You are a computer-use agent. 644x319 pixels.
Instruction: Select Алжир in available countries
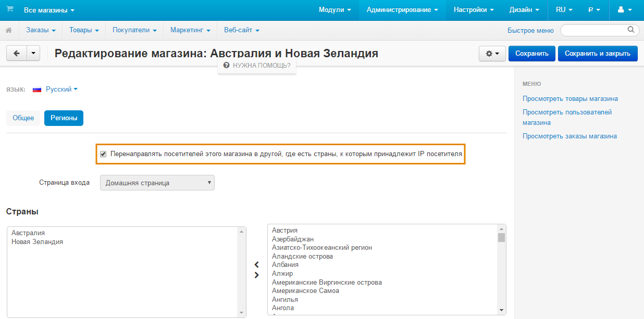282,273
